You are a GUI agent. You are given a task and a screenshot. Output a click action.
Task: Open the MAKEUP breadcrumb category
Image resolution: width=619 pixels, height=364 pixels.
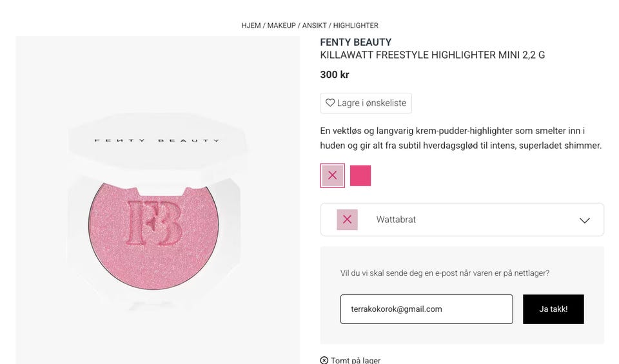coord(281,26)
